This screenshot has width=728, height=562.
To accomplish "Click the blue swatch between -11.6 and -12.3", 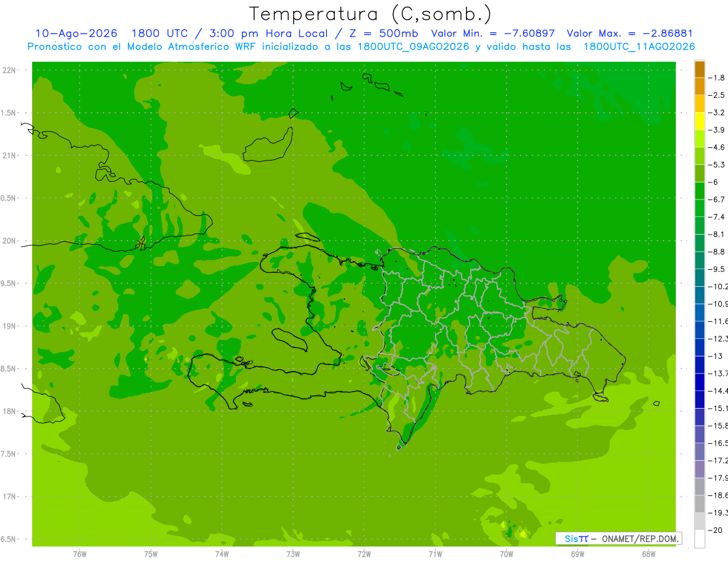I will point(699,330).
